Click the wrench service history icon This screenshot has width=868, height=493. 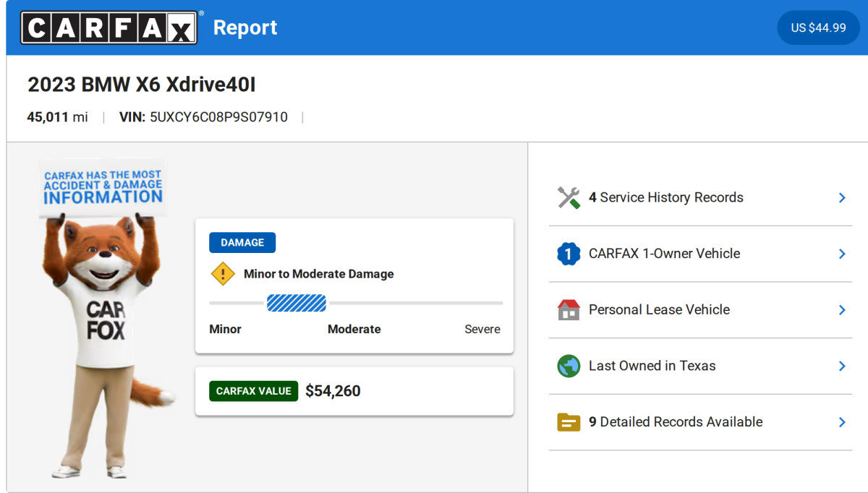(569, 197)
